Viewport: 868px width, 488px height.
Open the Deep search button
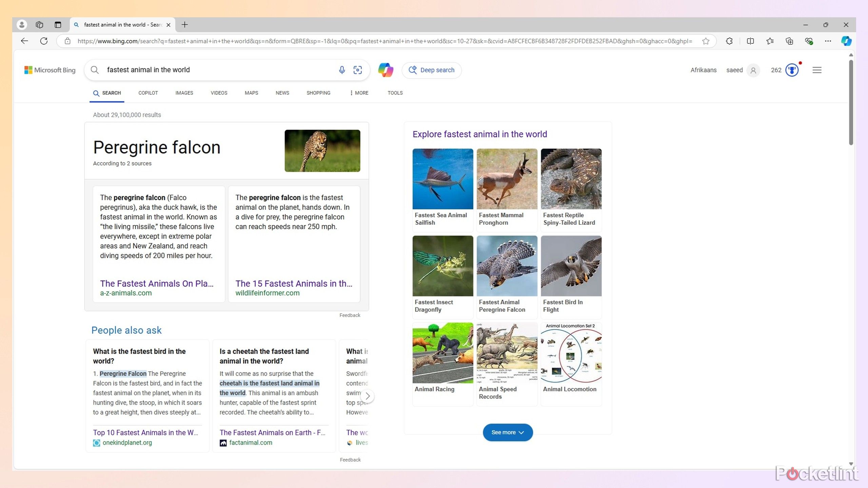click(x=432, y=70)
